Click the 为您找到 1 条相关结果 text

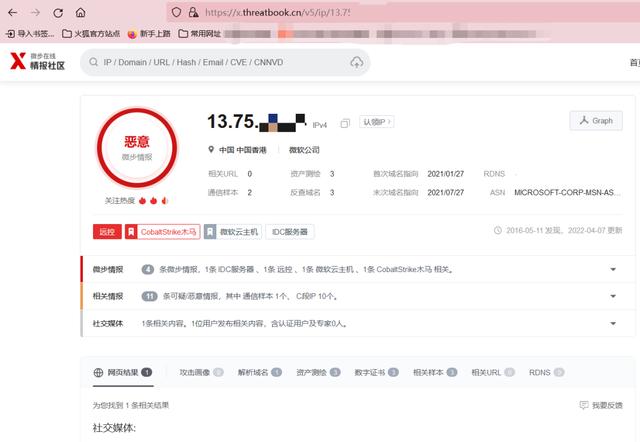pyautogui.click(x=131, y=405)
